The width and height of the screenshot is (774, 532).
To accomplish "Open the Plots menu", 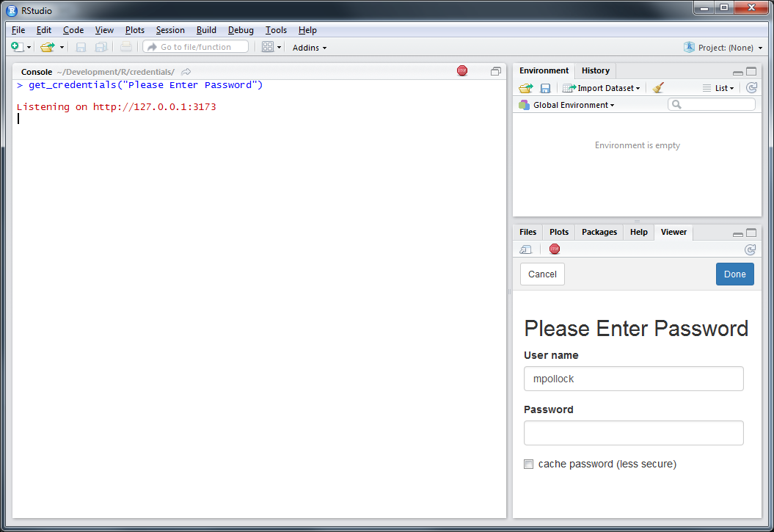I will click(x=135, y=30).
